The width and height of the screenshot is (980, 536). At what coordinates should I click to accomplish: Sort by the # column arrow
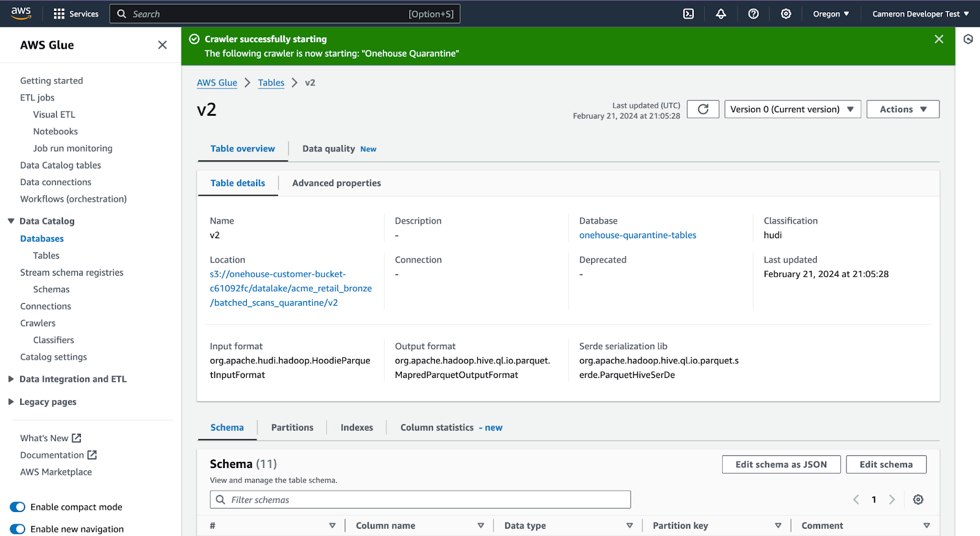333,526
